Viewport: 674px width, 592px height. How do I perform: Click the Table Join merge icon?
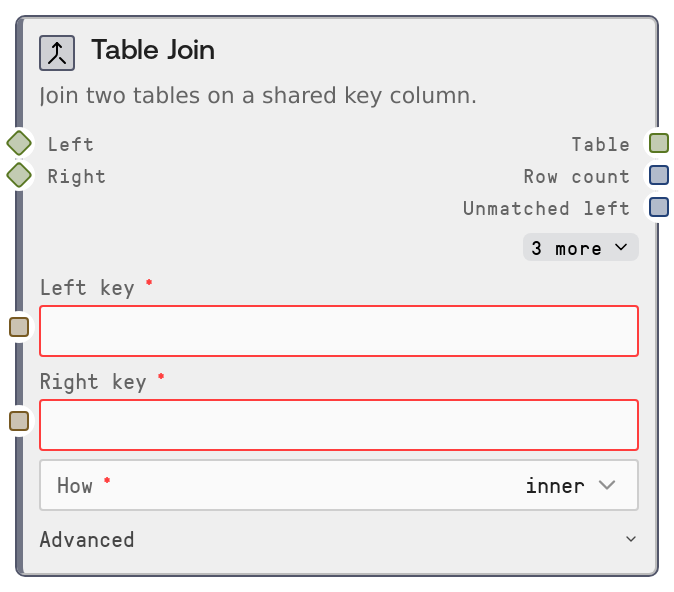(57, 52)
